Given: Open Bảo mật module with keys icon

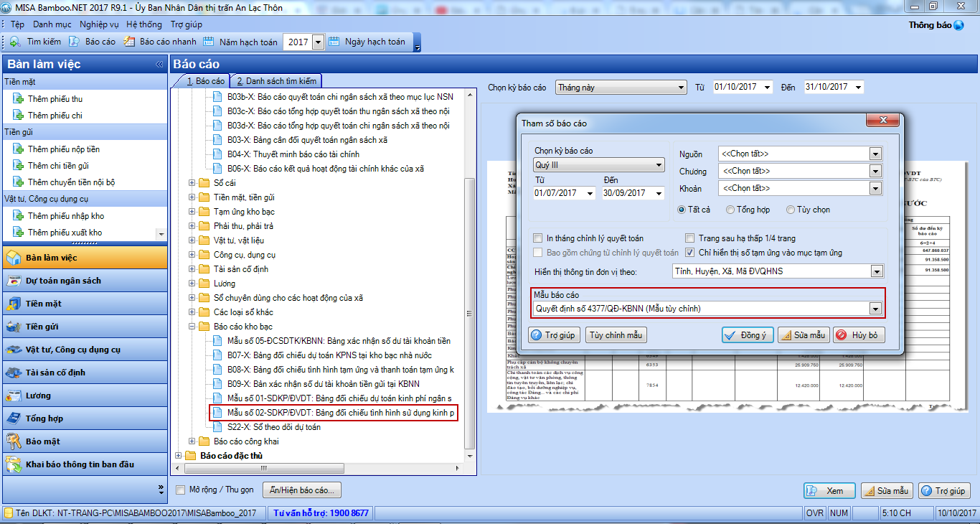Looking at the screenshot, I should point(42,441).
